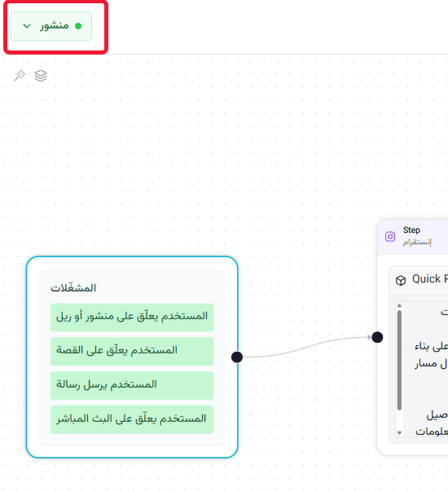The image size is (448, 491).
Task: Click the triggers node output connector dot
Action: (237, 357)
